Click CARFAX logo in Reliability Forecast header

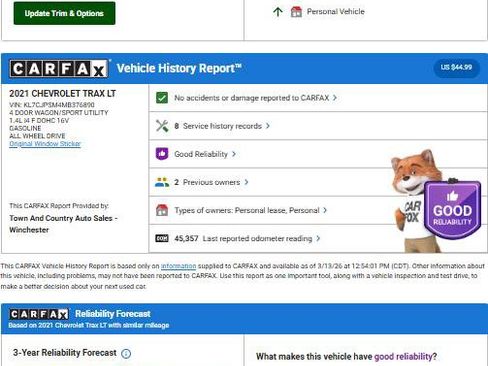click(x=39, y=314)
